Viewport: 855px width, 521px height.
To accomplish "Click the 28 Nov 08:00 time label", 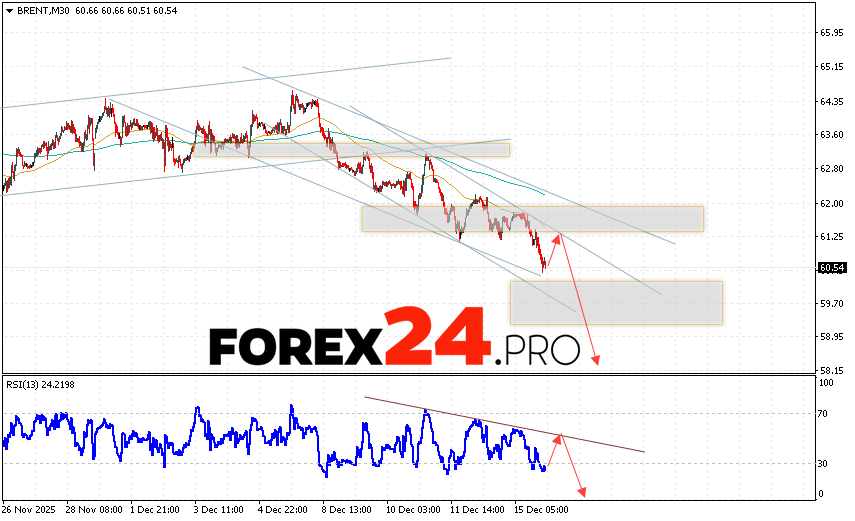I will click(x=94, y=510).
